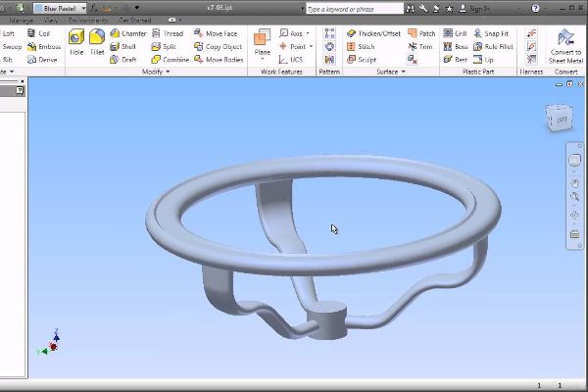Select the Hole tool
Screen dimensions: 588x392
click(x=75, y=41)
